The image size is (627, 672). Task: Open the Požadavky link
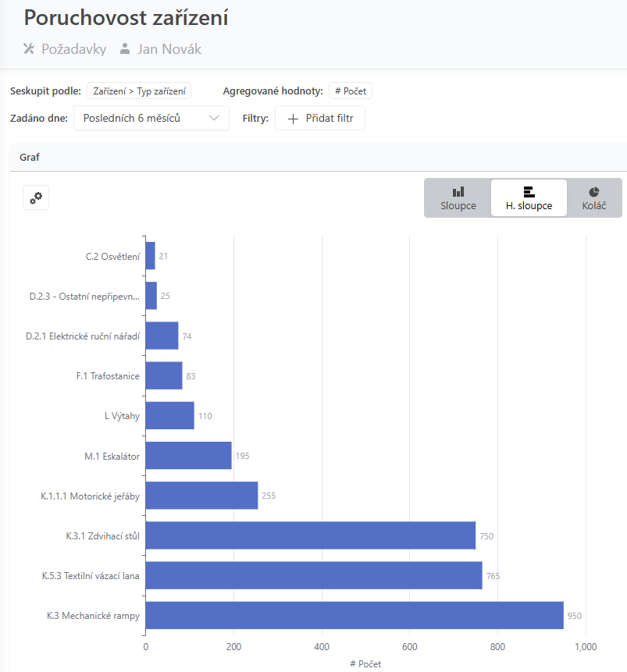click(x=73, y=49)
